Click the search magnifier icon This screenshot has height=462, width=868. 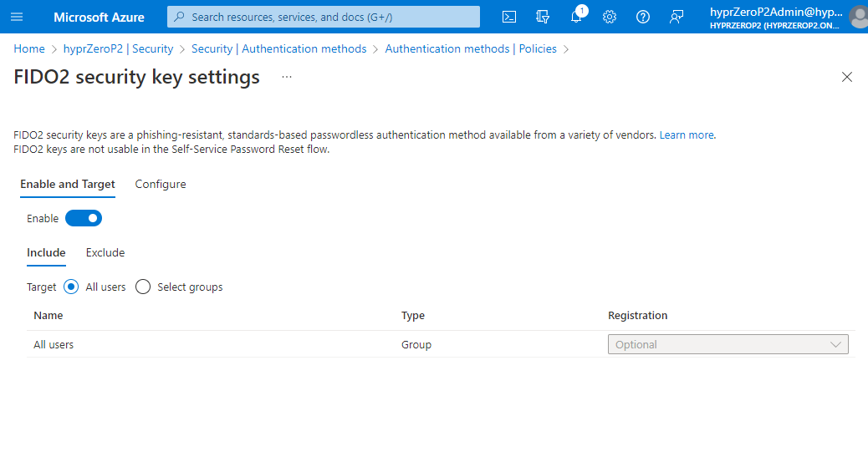[179, 18]
